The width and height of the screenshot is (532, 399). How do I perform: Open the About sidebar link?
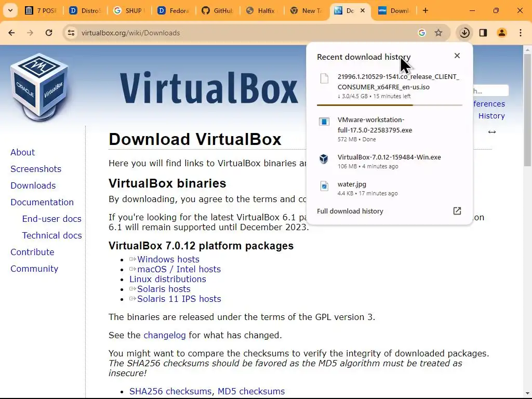(23, 152)
